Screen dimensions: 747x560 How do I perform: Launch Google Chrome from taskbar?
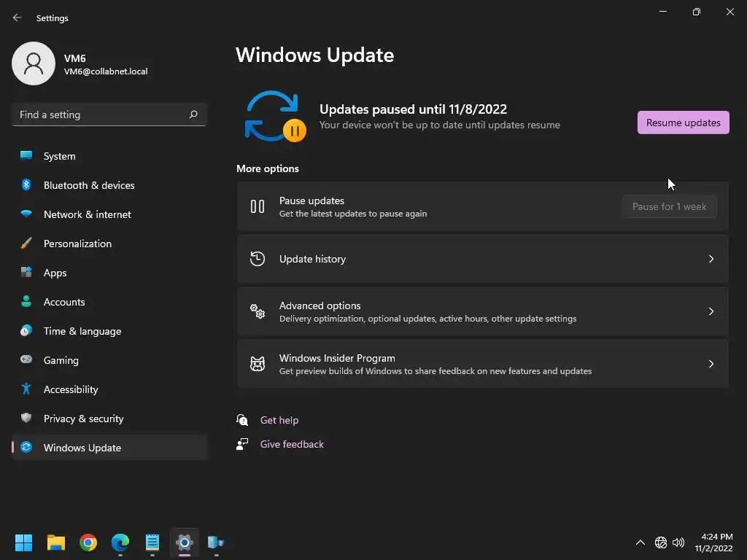pyautogui.click(x=88, y=542)
